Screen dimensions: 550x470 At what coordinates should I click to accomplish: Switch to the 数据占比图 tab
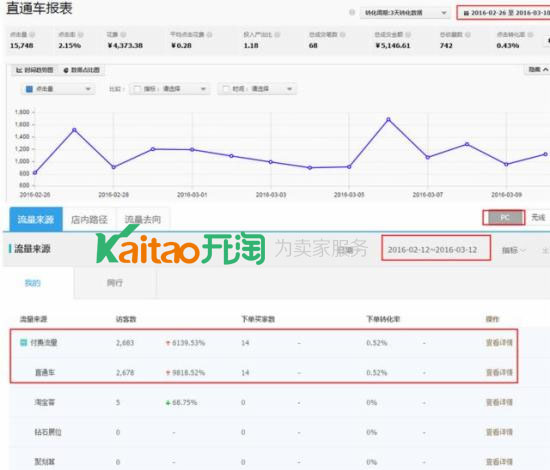[82, 70]
